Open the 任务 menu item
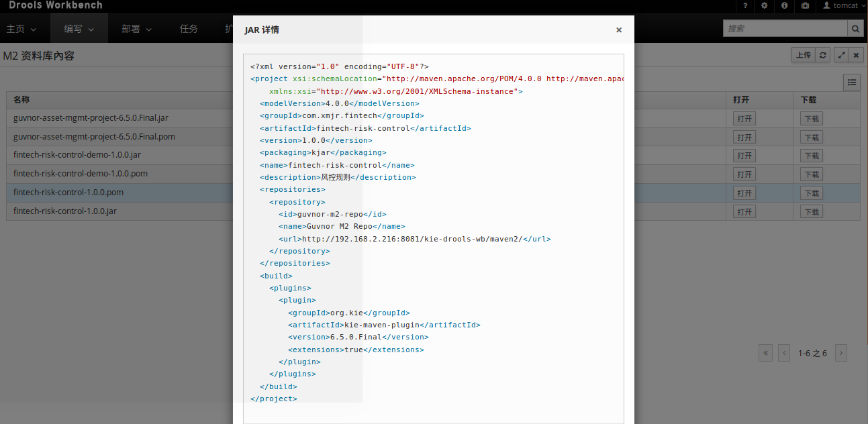This screenshot has width=868, height=424. click(189, 29)
